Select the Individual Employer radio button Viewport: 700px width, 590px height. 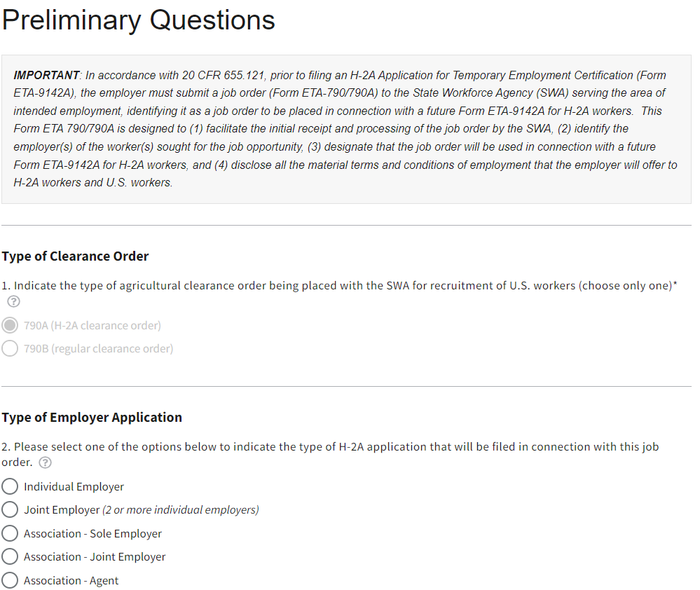click(x=10, y=487)
